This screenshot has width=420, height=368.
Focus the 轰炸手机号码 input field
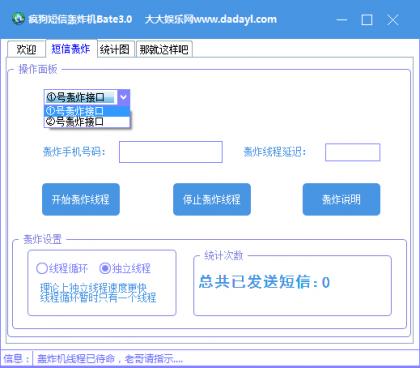point(171,152)
